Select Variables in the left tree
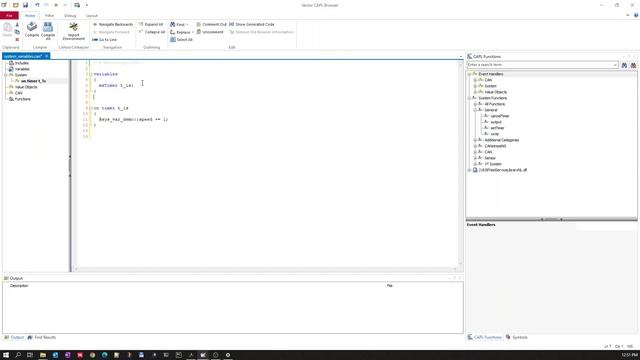This screenshot has width=640, height=360. (x=22, y=69)
